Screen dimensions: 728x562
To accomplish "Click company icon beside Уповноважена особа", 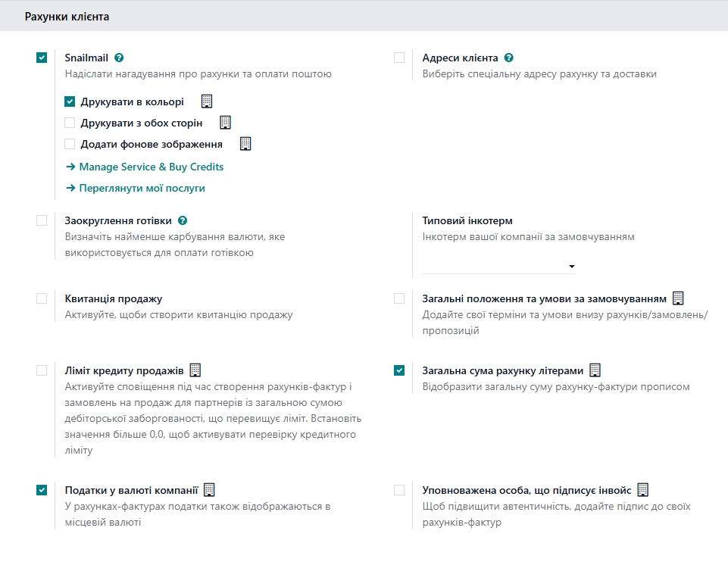I will (x=642, y=490).
